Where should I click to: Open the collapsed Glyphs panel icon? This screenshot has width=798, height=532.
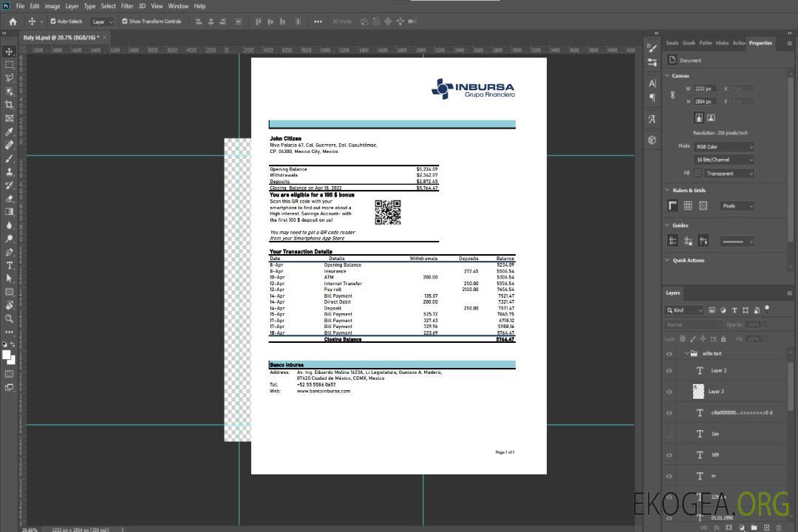pos(652,119)
